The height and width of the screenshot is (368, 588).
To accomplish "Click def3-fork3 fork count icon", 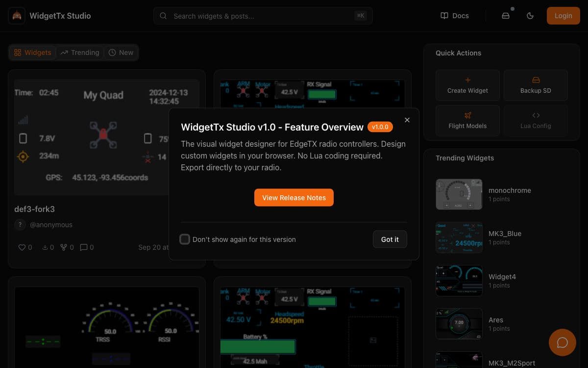I will click(x=63, y=247).
